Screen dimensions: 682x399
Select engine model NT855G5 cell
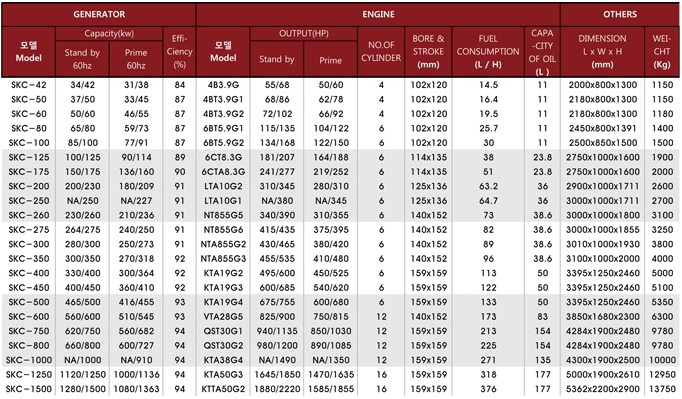(x=223, y=215)
